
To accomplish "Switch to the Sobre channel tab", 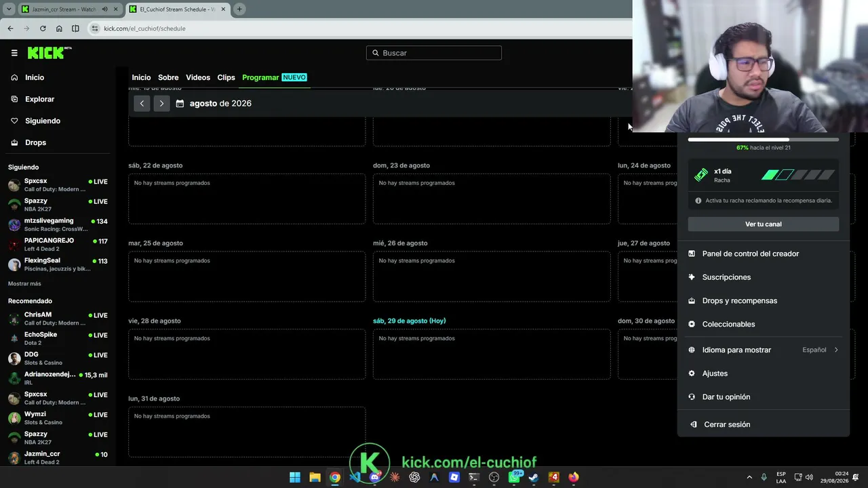I will click(x=168, y=77).
